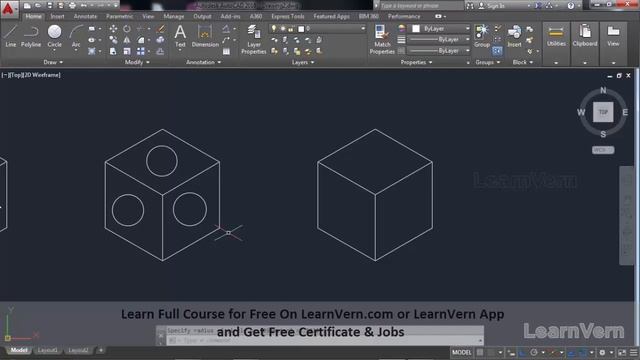Click the TOP face on ViewCube
Screen dimensions: 640x360
coord(603,112)
